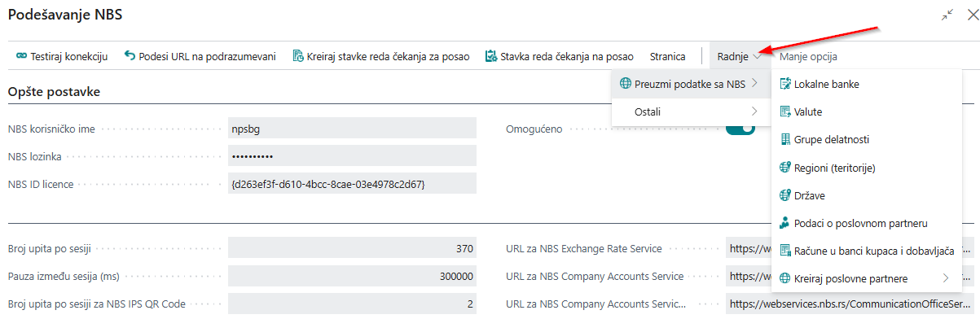
Task: Select Regioni (teritorije) menu entry
Action: click(x=866, y=168)
